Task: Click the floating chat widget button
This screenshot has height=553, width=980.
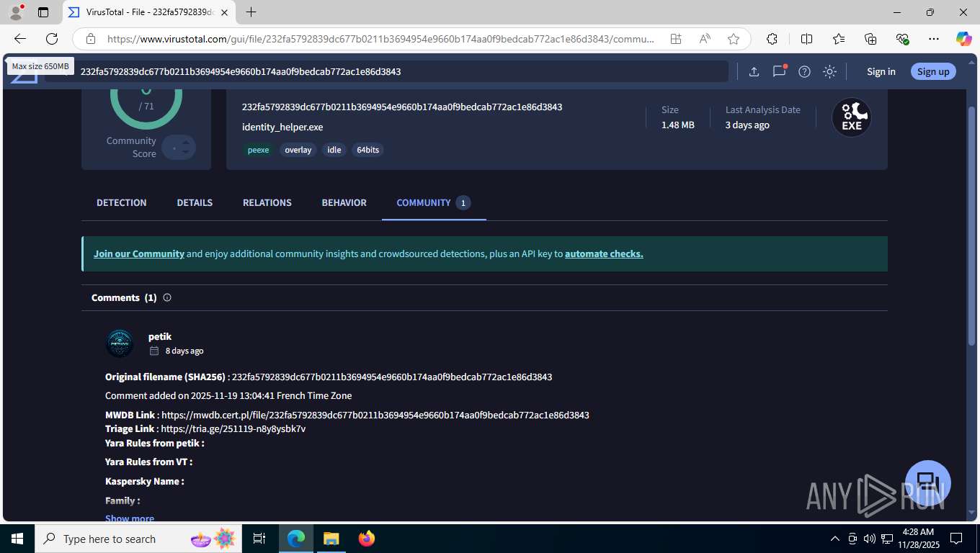Action: (928, 483)
